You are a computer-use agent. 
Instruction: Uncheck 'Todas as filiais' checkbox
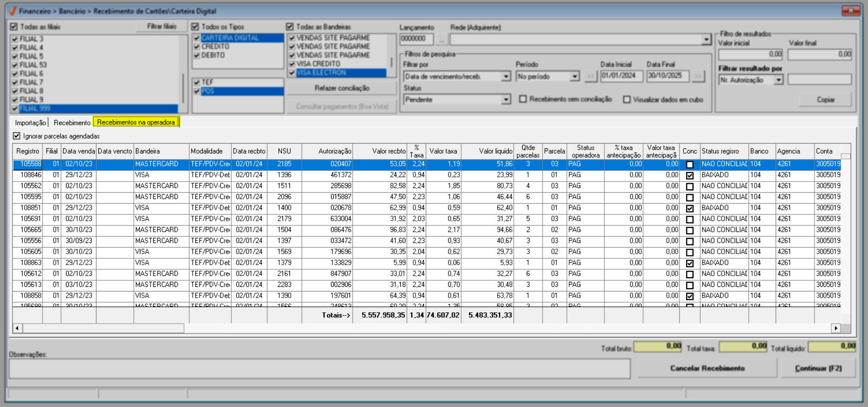click(x=14, y=27)
